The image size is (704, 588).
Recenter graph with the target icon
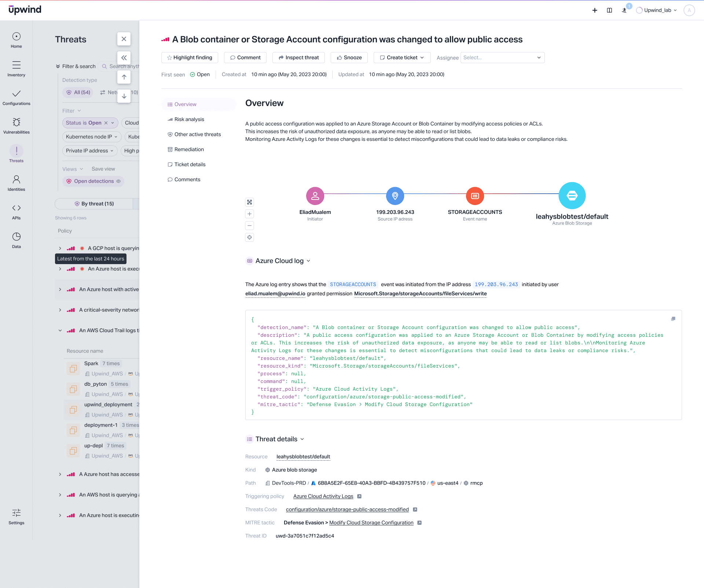pyautogui.click(x=249, y=237)
